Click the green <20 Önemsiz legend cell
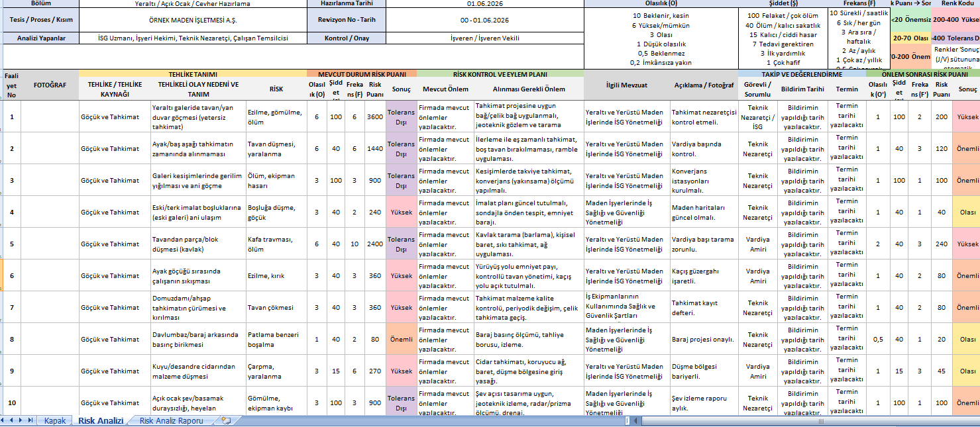The width and height of the screenshot is (980, 427). [x=910, y=19]
